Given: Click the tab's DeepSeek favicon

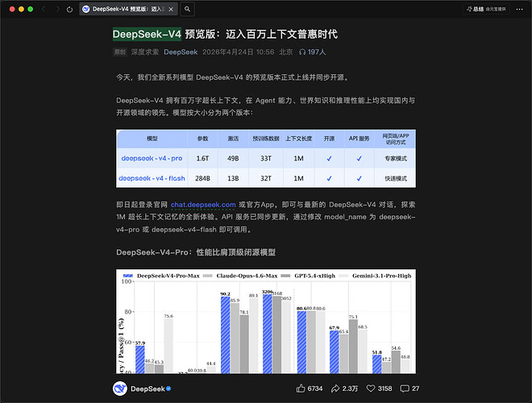Looking at the screenshot, I should (86, 9).
